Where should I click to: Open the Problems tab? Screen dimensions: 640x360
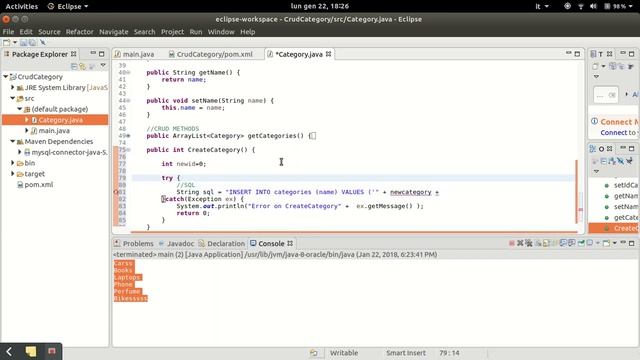click(x=133, y=243)
